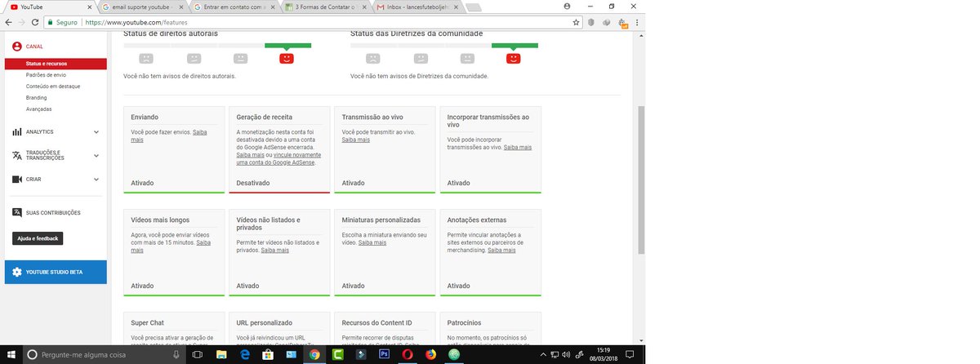Click Saiba mais in Incorporar transmissões card
This screenshot has width=980, height=364.
click(x=518, y=147)
